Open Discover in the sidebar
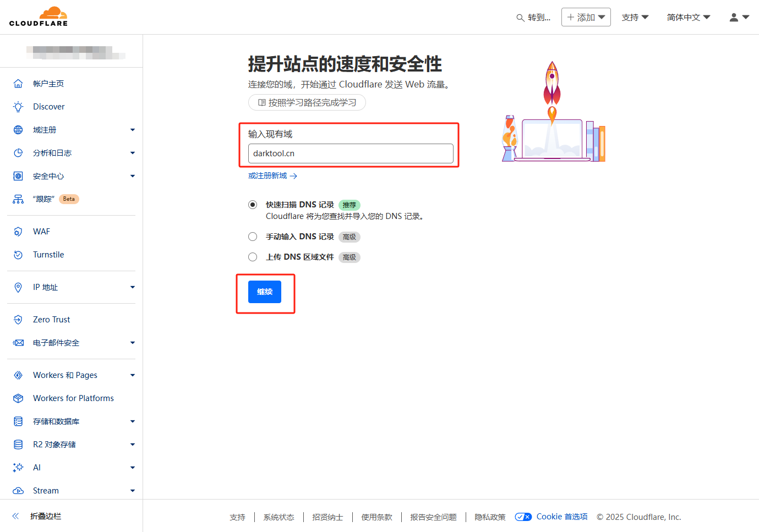The height and width of the screenshot is (532, 759). click(x=49, y=107)
